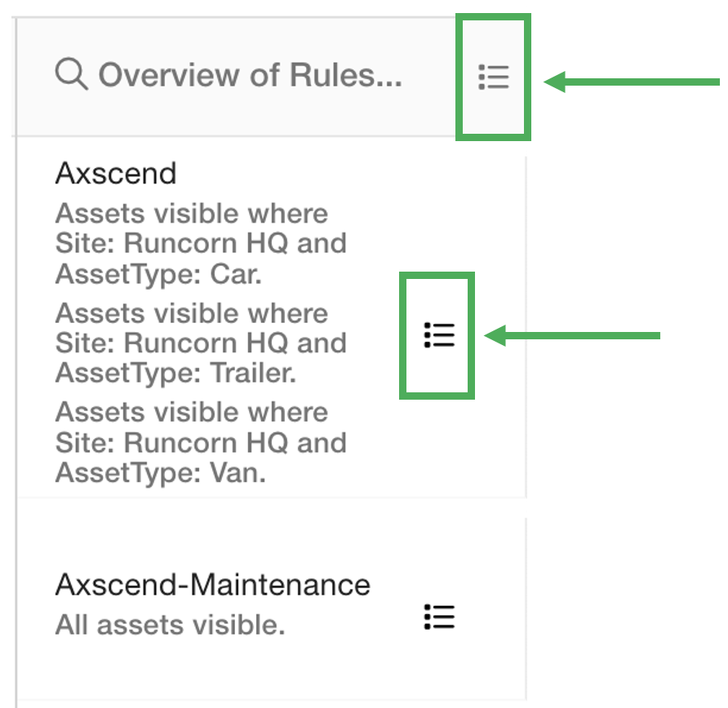Select the Axscend group title
Screen dimensions: 728x708
pos(116,173)
